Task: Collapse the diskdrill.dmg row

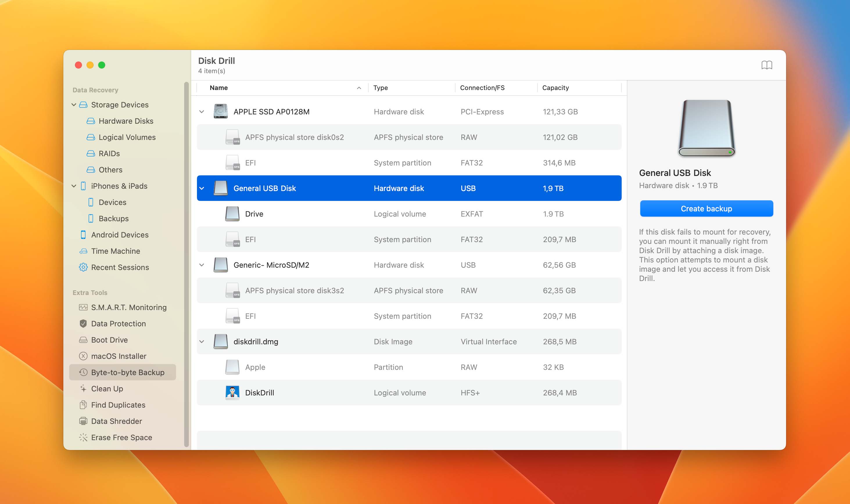Action: click(202, 342)
